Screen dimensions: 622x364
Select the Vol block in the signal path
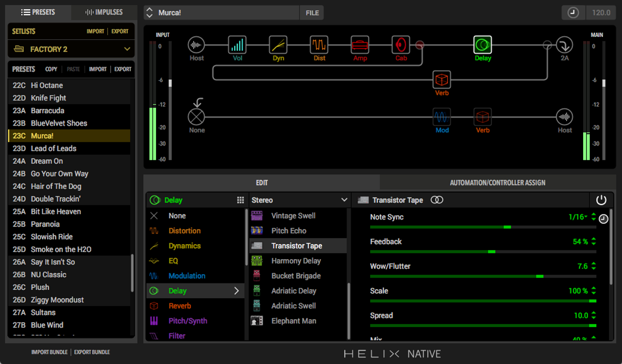(237, 45)
